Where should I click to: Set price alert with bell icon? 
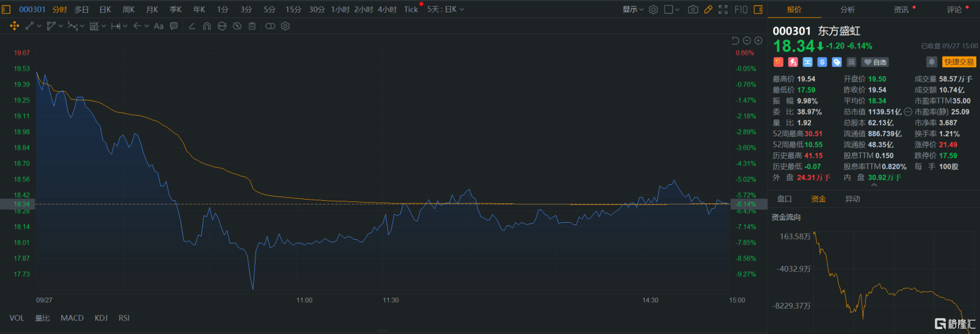[931, 62]
